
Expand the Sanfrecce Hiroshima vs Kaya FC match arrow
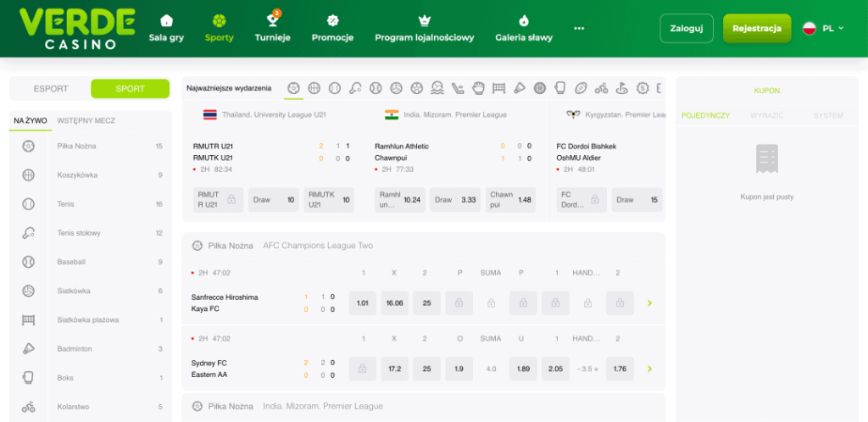[x=649, y=303]
